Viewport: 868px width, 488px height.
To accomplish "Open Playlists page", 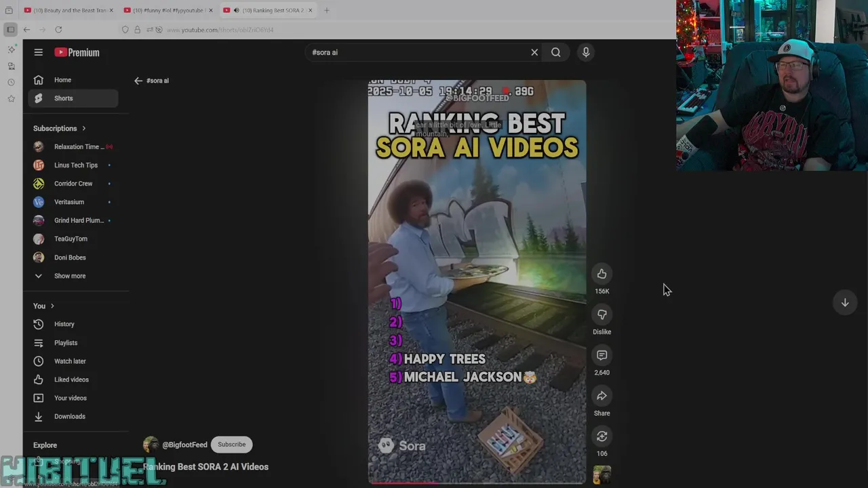I will tap(73, 343).
